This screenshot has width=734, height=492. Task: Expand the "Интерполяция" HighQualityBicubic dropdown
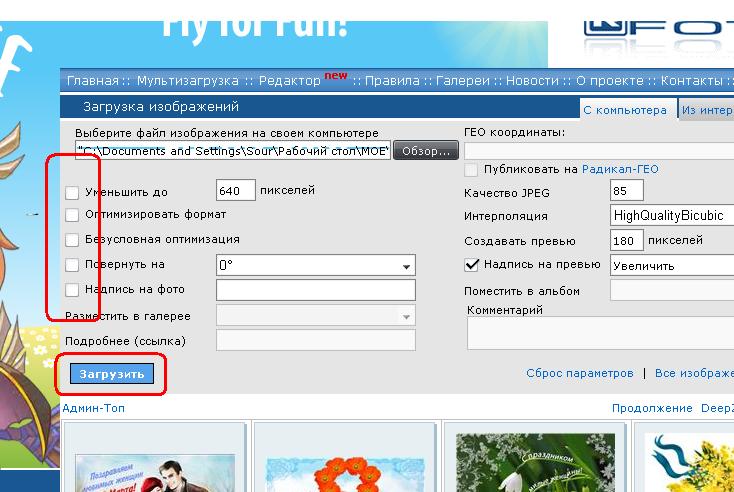pos(672,215)
